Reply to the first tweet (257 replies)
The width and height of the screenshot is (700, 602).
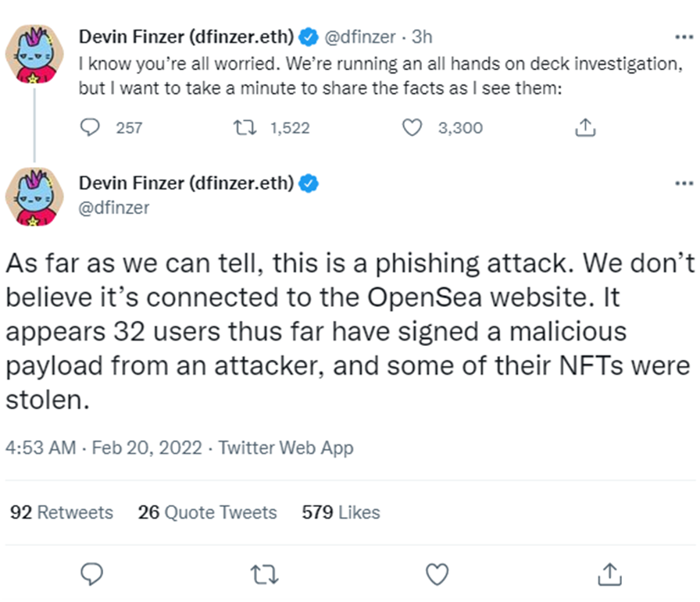pos(90,127)
